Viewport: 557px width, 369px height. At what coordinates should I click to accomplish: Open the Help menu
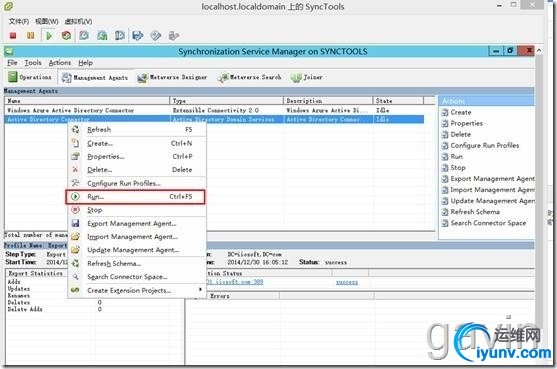pos(86,63)
